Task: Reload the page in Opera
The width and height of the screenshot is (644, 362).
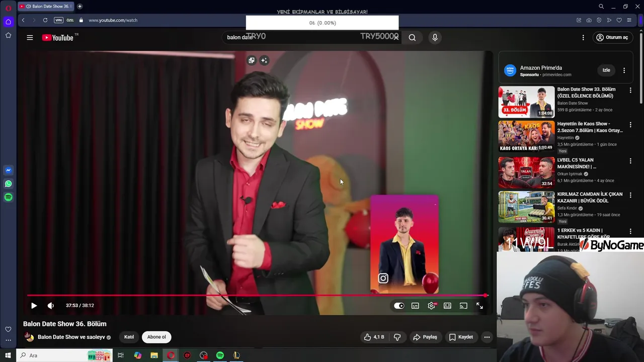Action: point(45,20)
